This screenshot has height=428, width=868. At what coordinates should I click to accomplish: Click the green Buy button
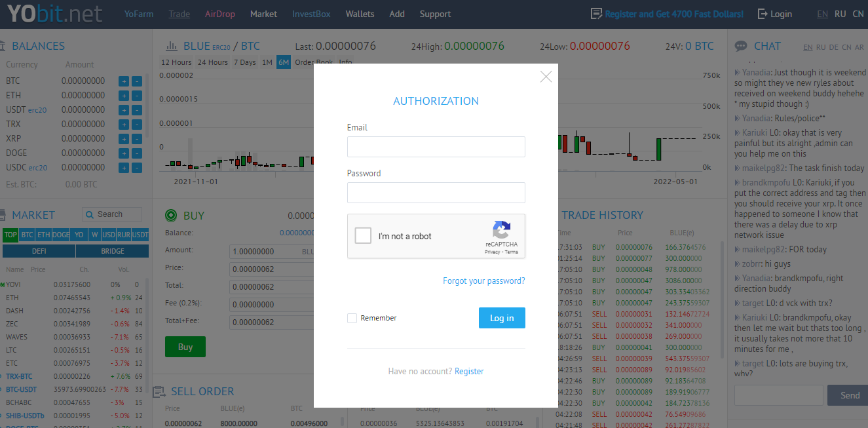(x=185, y=347)
